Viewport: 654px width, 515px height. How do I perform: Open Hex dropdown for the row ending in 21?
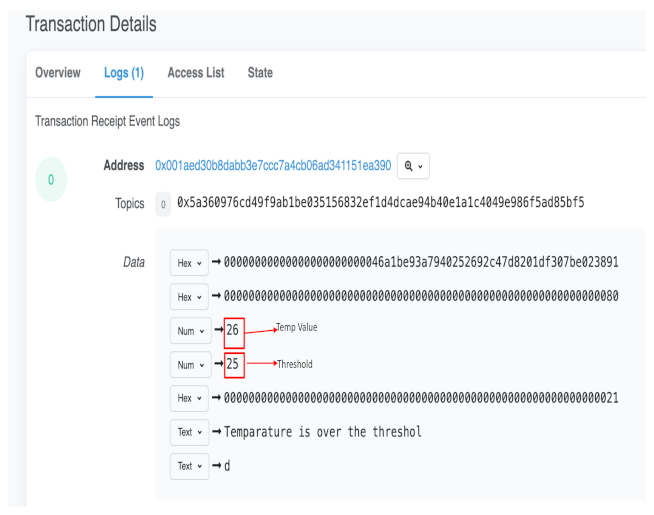coord(189,398)
